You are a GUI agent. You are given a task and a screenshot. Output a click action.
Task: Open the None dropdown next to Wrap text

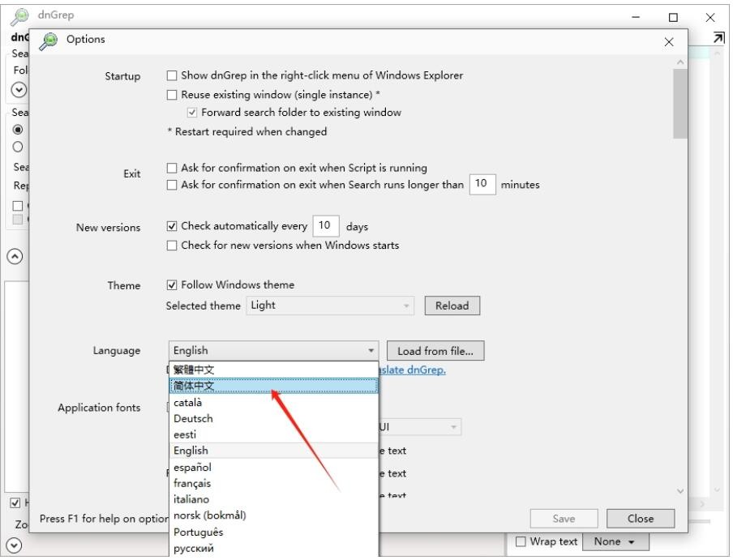(x=615, y=542)
